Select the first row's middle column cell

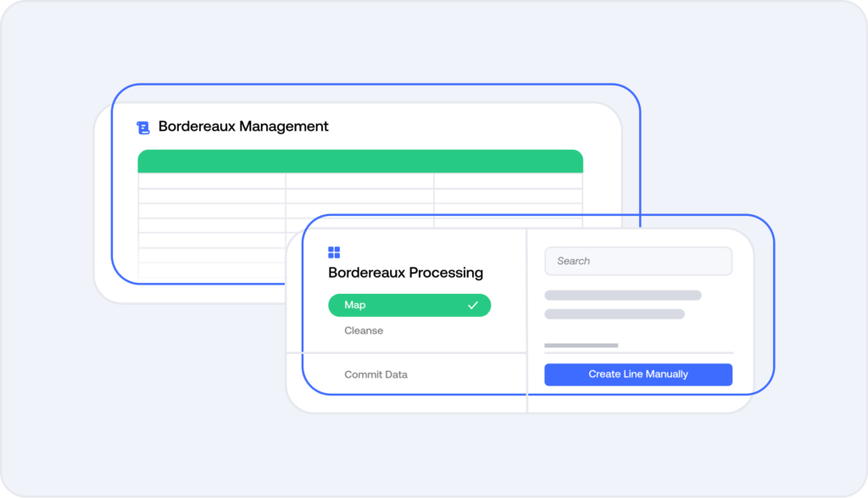click(359, 181)
